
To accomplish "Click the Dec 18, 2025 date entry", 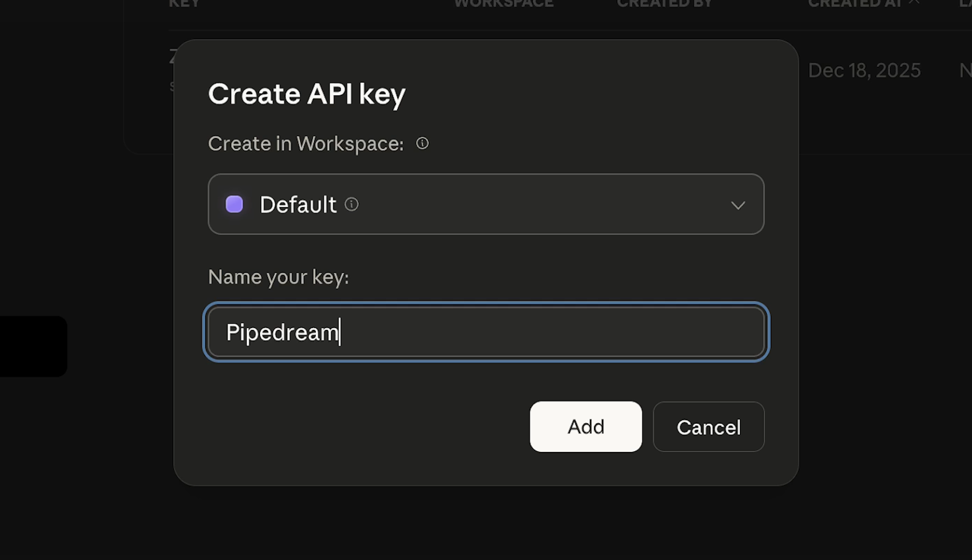I will pos(864,70).
